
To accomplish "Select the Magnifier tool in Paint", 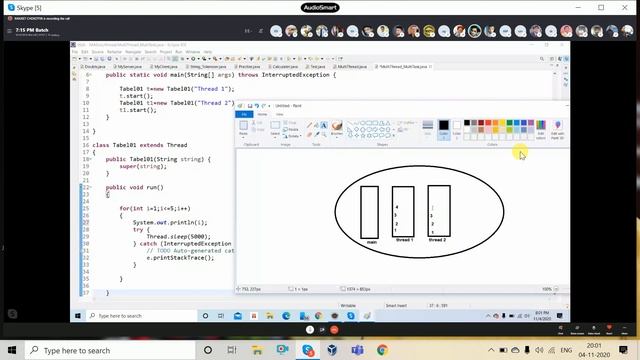I will (324, 134).
